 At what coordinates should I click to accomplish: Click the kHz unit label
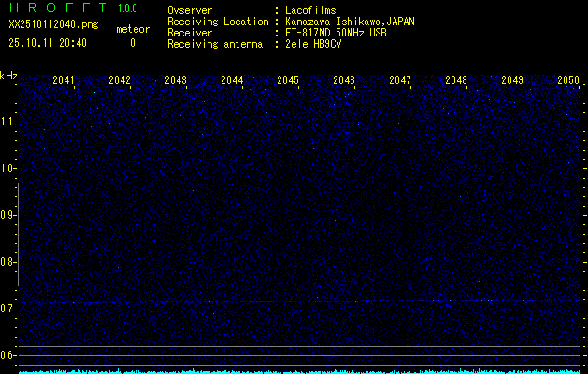coord(8,75)
